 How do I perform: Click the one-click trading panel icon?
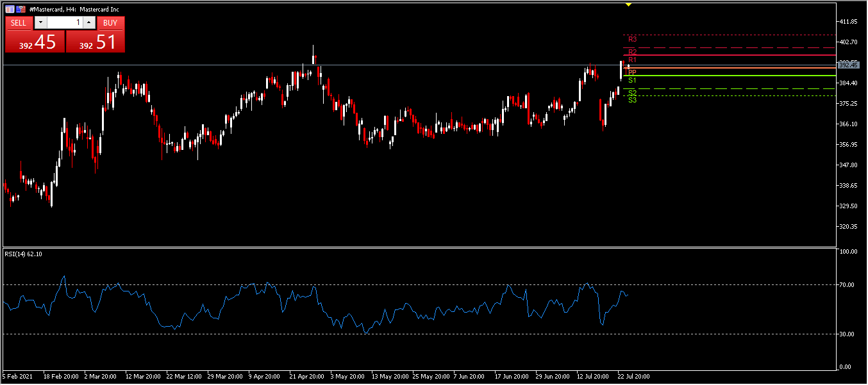(x=10, y=10)
